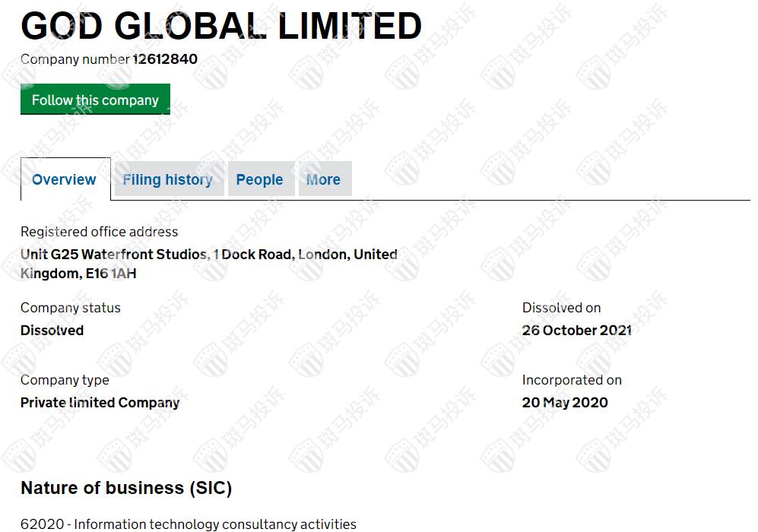Go to the People tab
758x532 pixels.
pos(259,180)
